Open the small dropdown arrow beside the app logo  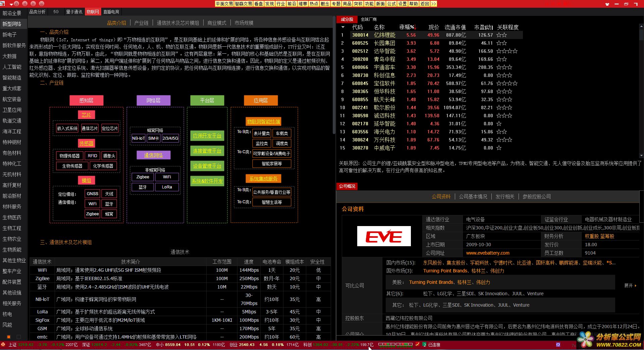[11, 4]
